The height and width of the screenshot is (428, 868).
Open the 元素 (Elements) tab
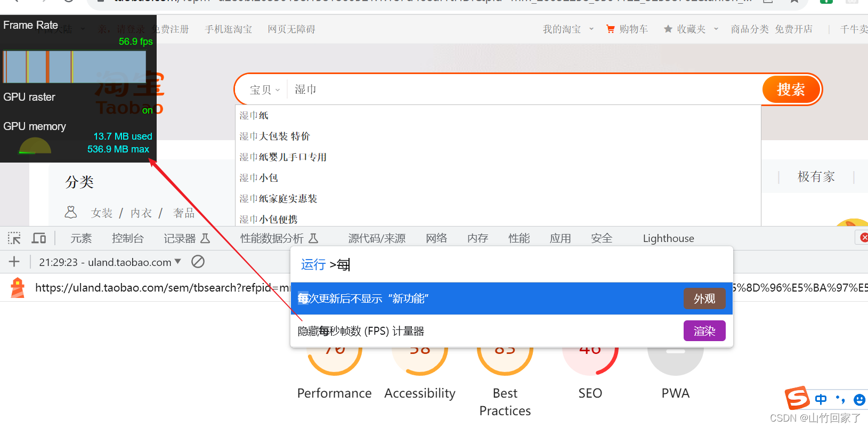[x=81, y=238]
